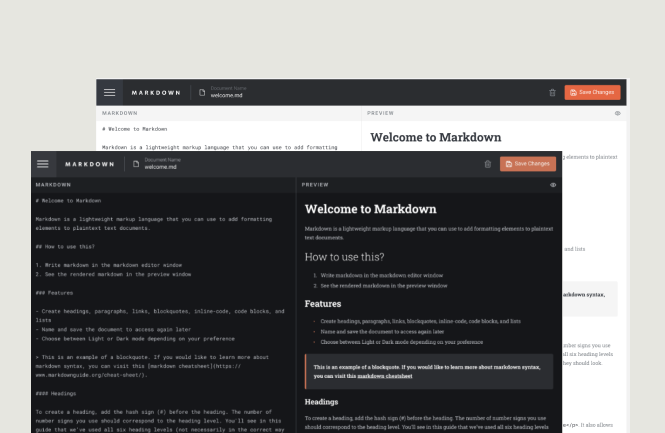This screenshot has height=433, width=665.
Task: Click MARKDOWN logo in dark window
Action: (x=90, y=164)
